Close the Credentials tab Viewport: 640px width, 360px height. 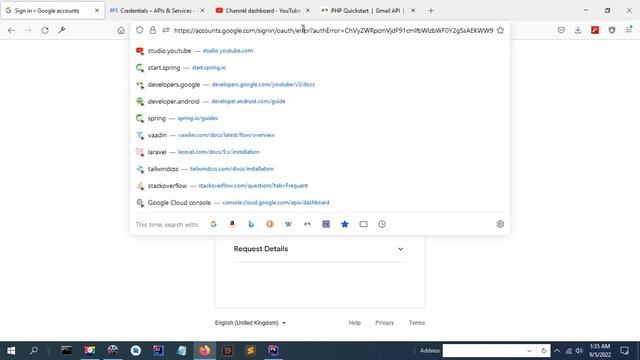pyautogui.click(x=202, y=11)
